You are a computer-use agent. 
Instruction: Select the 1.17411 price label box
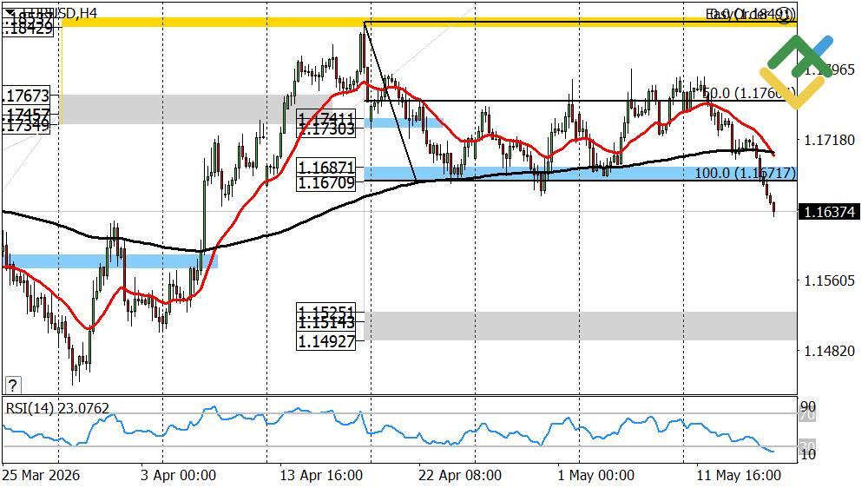click(x=325, y=117)
